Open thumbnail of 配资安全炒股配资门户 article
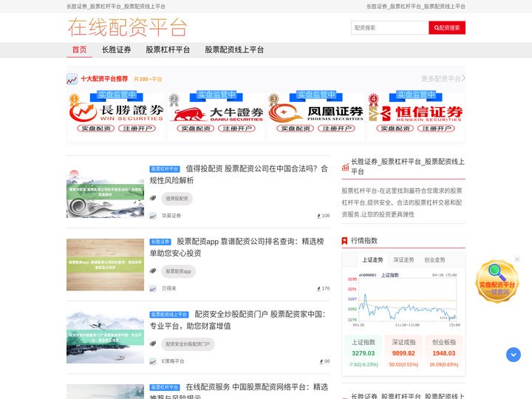 105,337
